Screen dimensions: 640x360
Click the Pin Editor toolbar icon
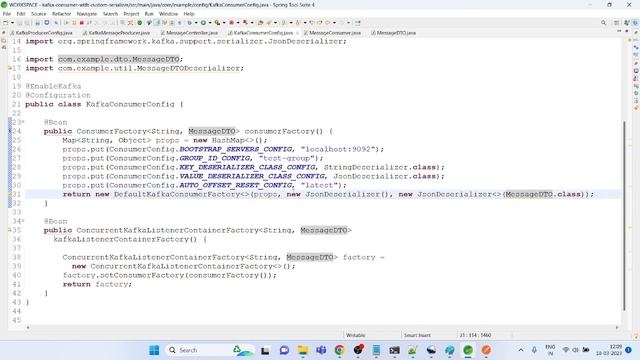[x=358, y=23]
